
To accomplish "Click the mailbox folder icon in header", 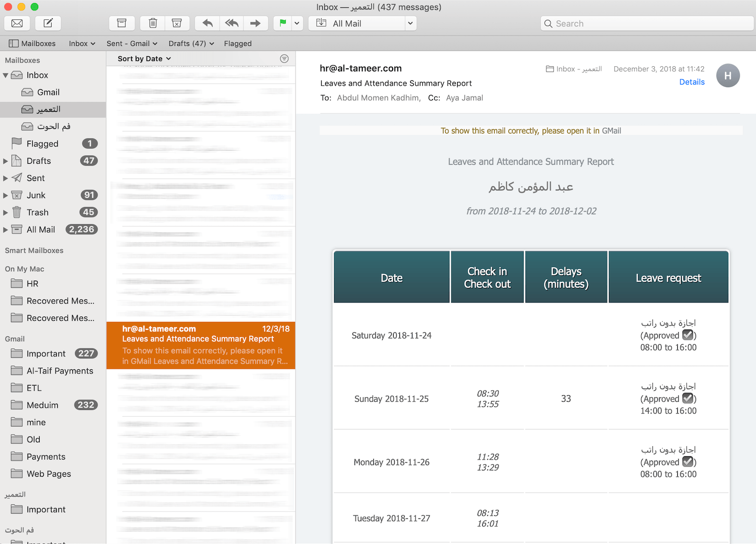I will 550,69.
